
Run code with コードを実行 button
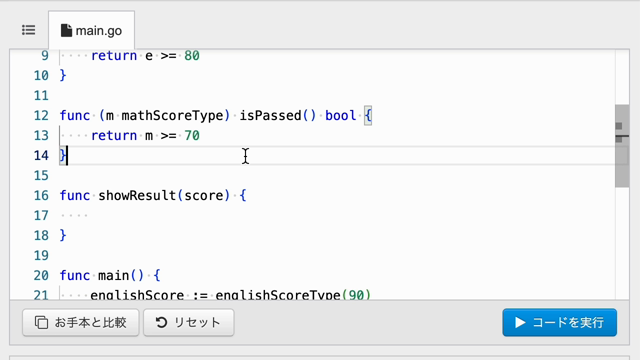(x=560, y=322)
